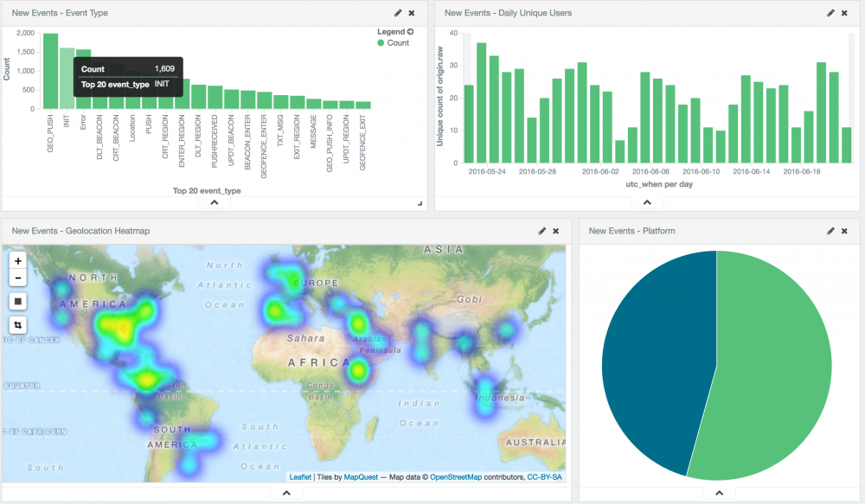The image size is (865, 504).
Task: Toggle the Legend arrow in Event Type
Action: pos(410,32)
